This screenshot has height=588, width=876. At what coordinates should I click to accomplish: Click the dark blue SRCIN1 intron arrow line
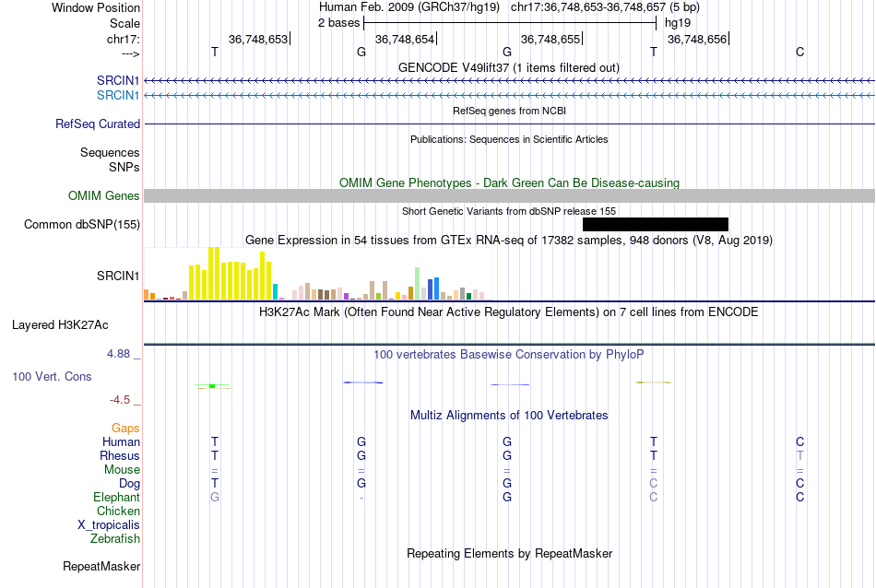(x=509, y=81)
